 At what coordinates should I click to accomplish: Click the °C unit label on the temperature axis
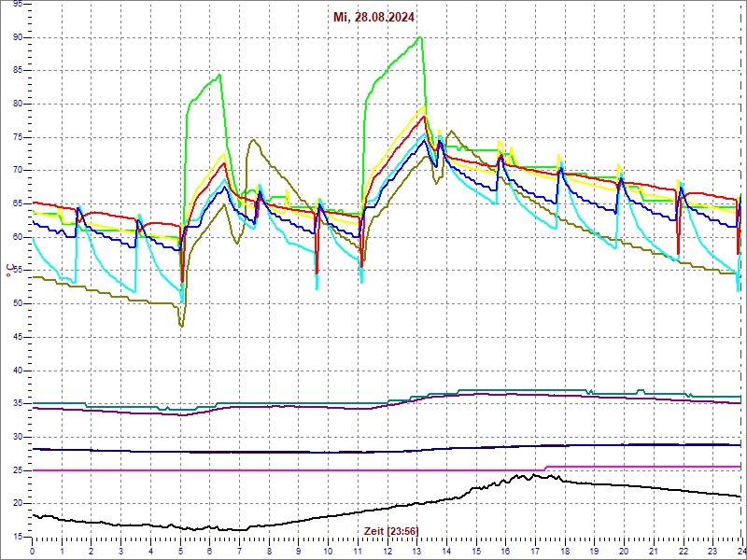point(9,271)
